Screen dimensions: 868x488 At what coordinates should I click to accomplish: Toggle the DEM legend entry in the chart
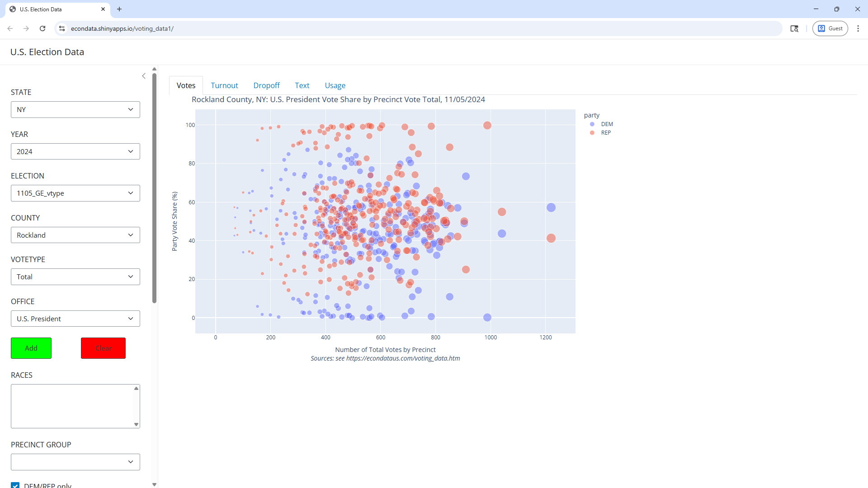pos(606,124)
